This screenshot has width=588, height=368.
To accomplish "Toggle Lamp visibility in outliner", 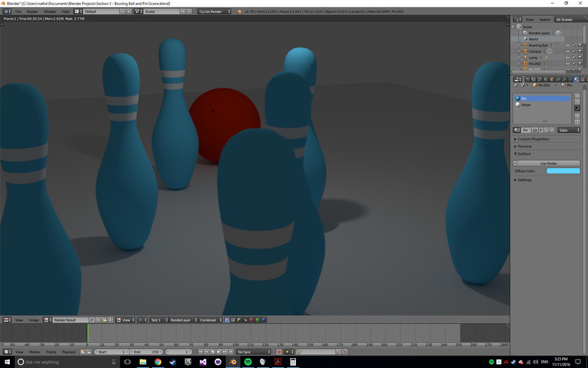I will pos(568,58).
